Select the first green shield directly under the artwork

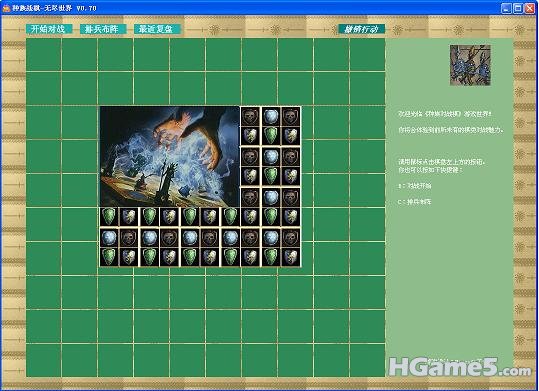(x=109, y=217)
